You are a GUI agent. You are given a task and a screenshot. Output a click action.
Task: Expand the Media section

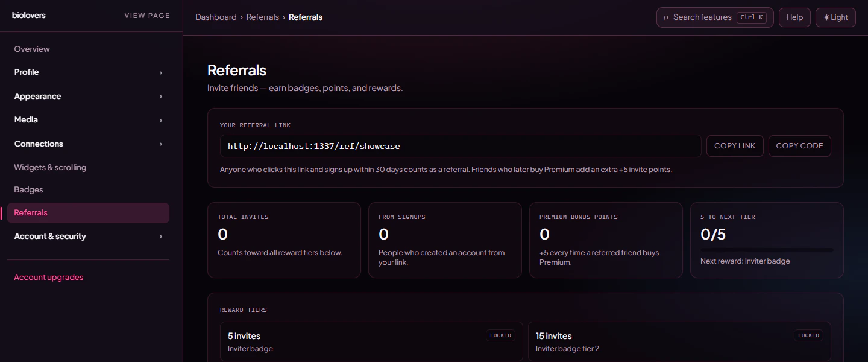88,119
